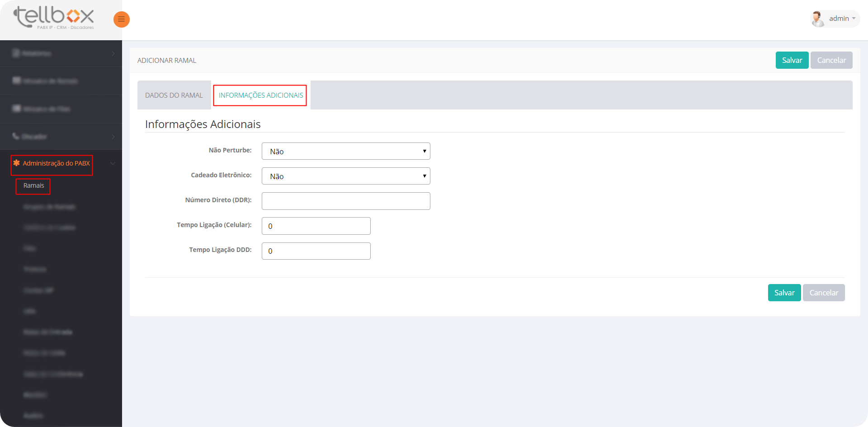Click the Tellbox logo
Image resolution: width=868 pixels, height=427 pixels.
pyautogui.click(x=54, y=18)
